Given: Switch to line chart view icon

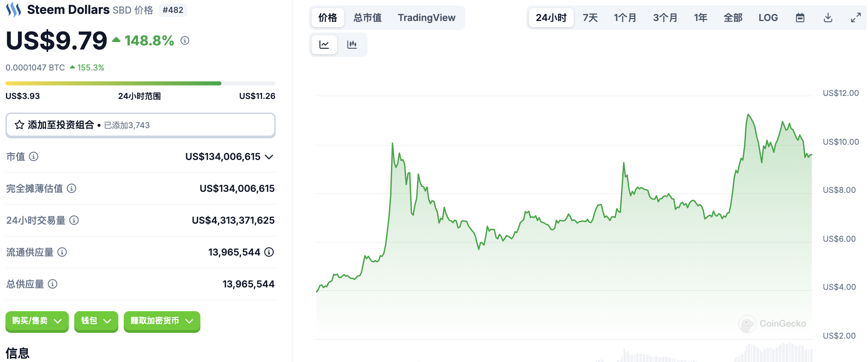Looking at the screenshot, I should click(x=324, y=44).
